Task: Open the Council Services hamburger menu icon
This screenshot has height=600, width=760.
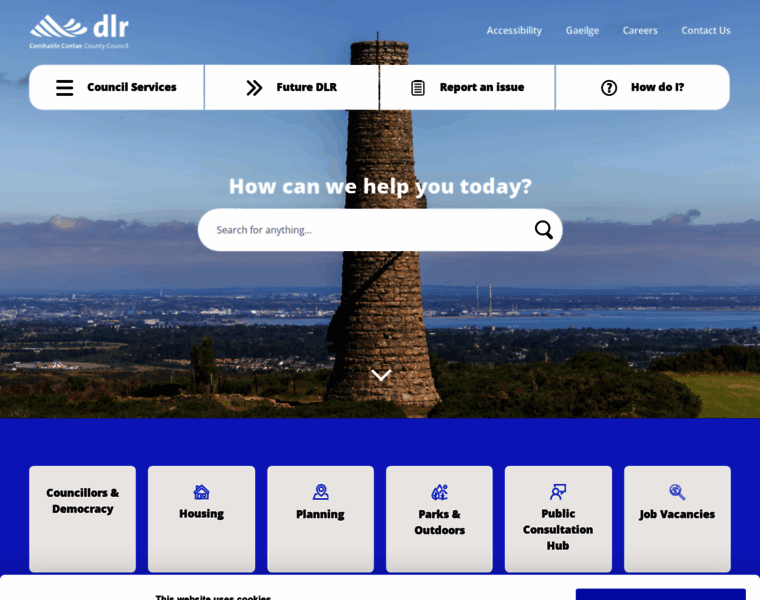Action: tap(64, 88)
